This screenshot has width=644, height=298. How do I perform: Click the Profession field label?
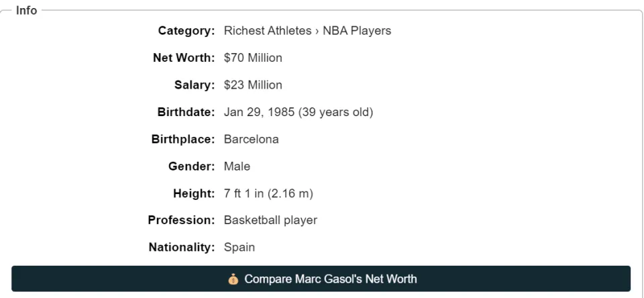182,220
